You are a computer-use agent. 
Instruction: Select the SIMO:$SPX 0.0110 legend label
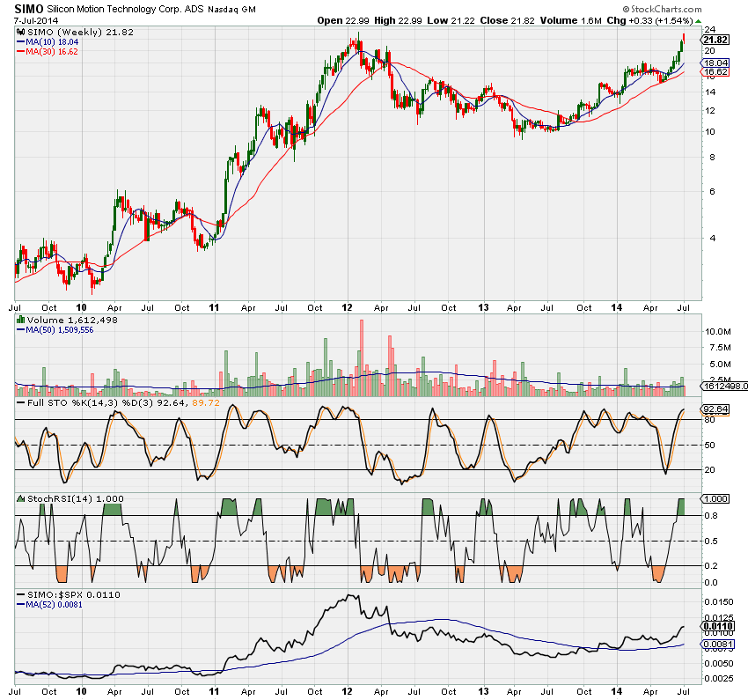point(73,594)
